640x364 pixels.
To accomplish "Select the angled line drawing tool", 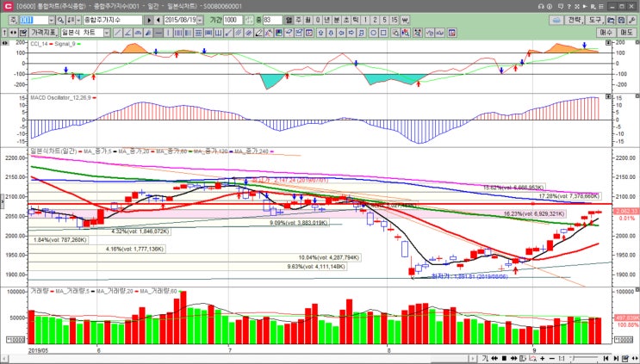I will pyautogui.click(x=128, y=33).
